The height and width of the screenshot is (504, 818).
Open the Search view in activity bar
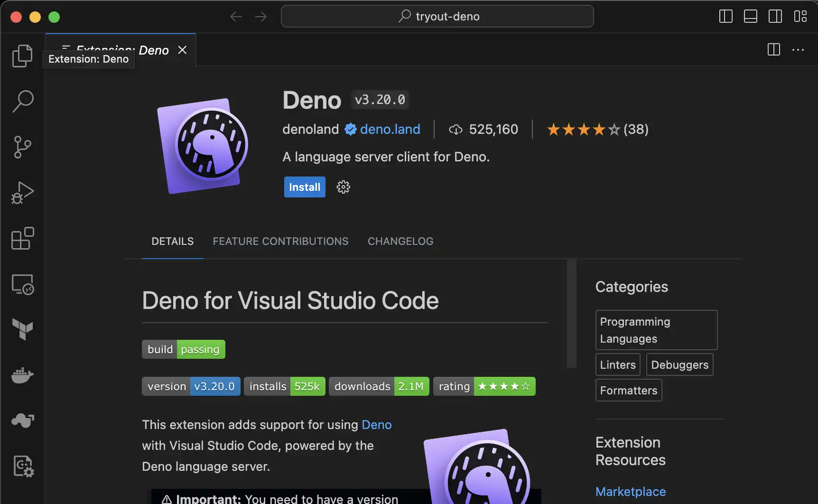tap(22, 101)
